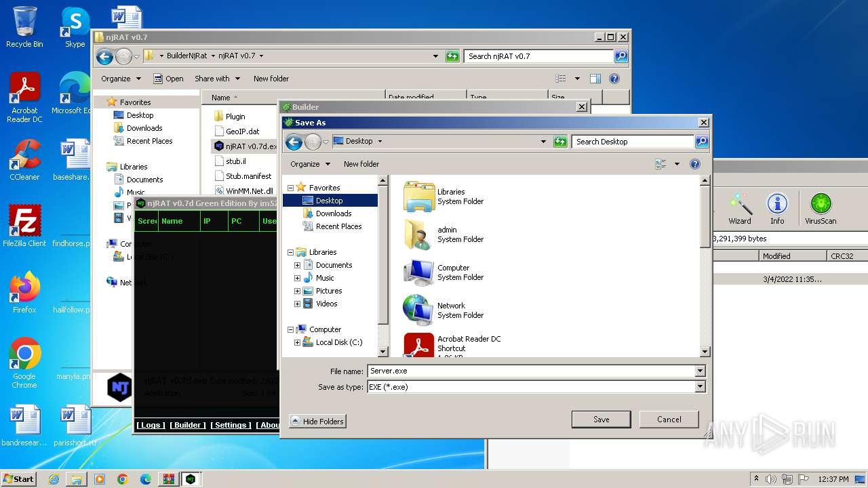Open Google Chrome desktop icon

pyautogui.click(x=24, y=363)
